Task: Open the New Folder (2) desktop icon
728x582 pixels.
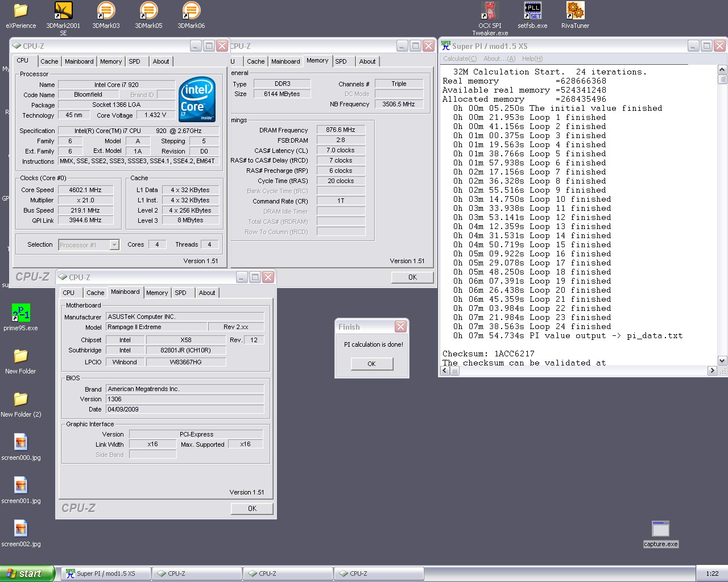Action: [x=20, y=404]
